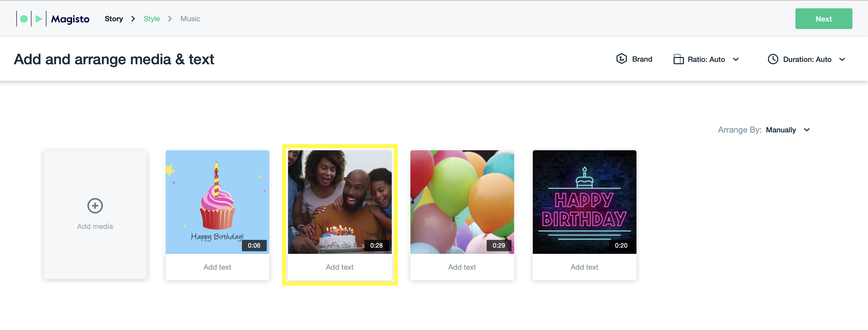Open the Arrange By Manually dropdown
Image resolution: width=868 pixels, height=330 pixels.
(x=787, y=130)
